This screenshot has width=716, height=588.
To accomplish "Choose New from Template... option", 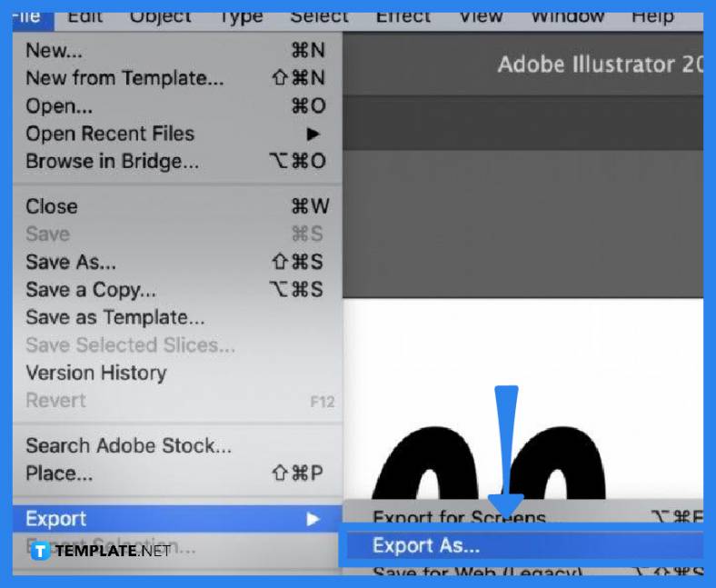I will coord(124,78).
